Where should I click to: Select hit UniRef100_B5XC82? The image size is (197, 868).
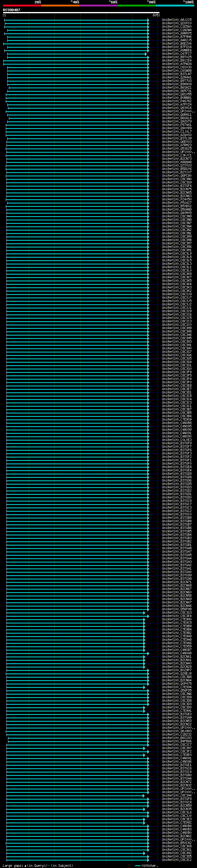point(176,843)
